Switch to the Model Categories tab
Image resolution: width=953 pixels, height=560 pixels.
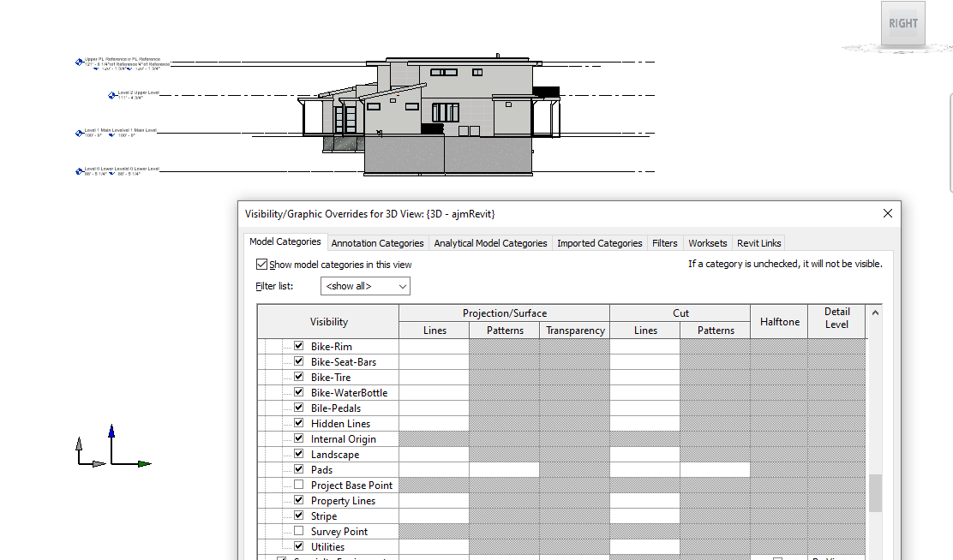coord(285,241)
